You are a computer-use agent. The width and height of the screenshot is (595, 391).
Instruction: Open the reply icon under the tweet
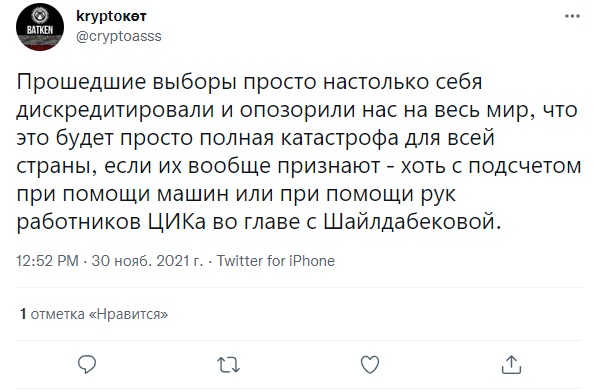point(87,365)
